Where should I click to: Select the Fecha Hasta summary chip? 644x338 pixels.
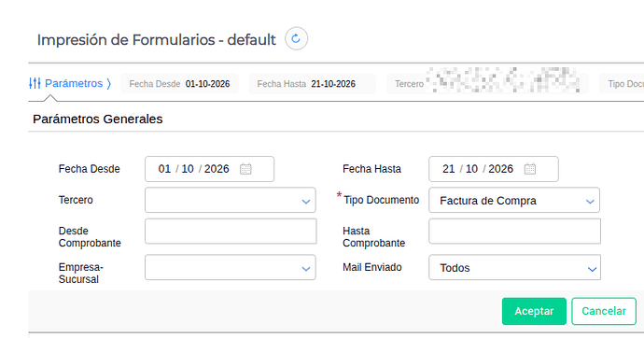click(312, 84)
